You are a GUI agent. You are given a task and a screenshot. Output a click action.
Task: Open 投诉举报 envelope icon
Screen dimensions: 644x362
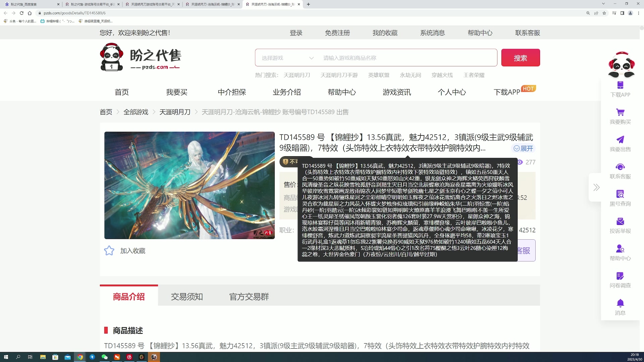click(620, 222)
